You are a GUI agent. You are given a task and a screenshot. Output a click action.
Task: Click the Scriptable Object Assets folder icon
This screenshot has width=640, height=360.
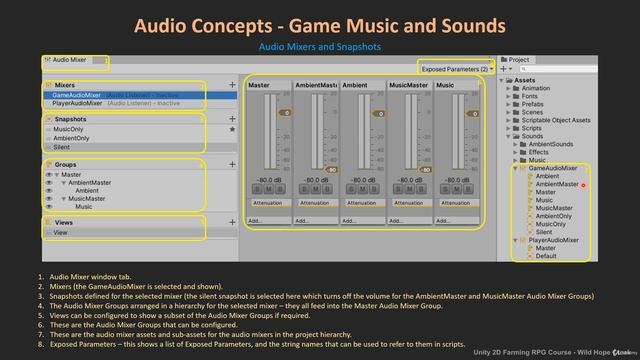pos(516,120)
